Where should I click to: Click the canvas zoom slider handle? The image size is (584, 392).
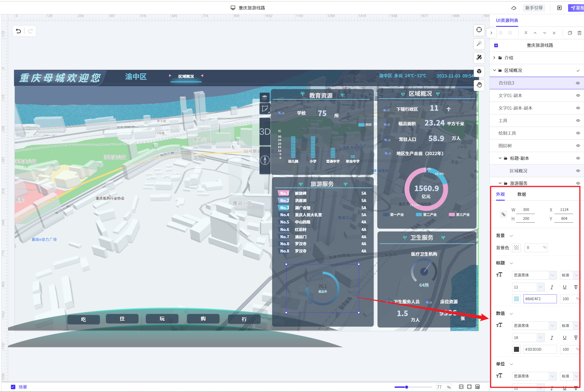407,387
